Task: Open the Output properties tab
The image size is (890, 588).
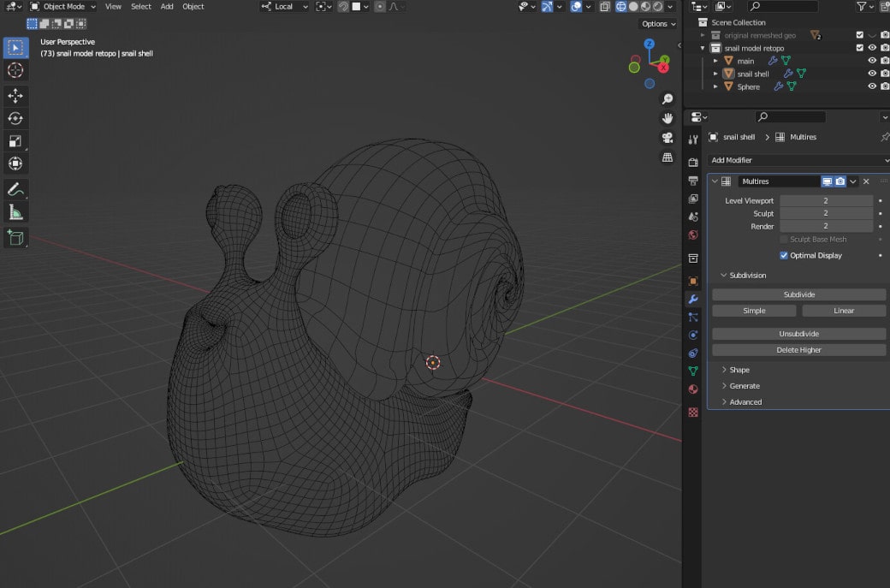Action: click(x=693, y=181)
